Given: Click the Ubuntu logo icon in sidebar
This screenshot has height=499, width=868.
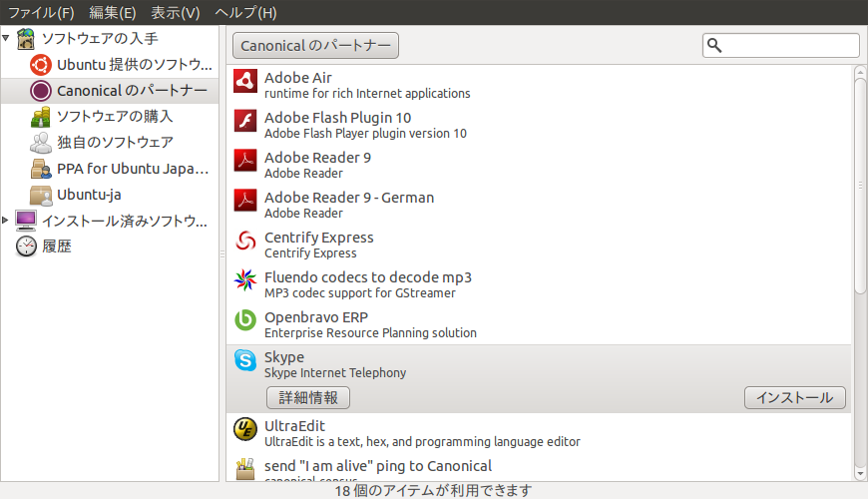Looking at the screenshot, I should coord(41,65).
